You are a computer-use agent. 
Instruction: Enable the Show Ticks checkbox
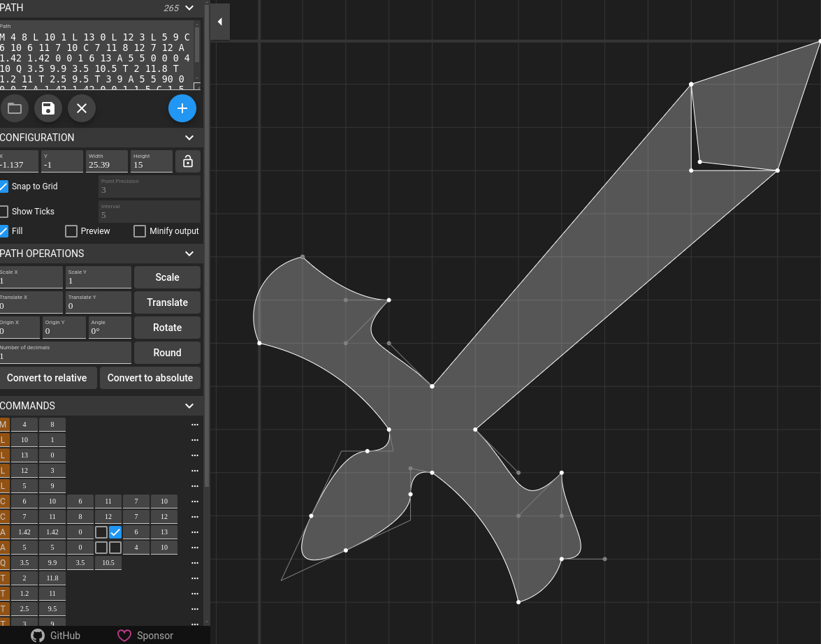tap(4, 212)
